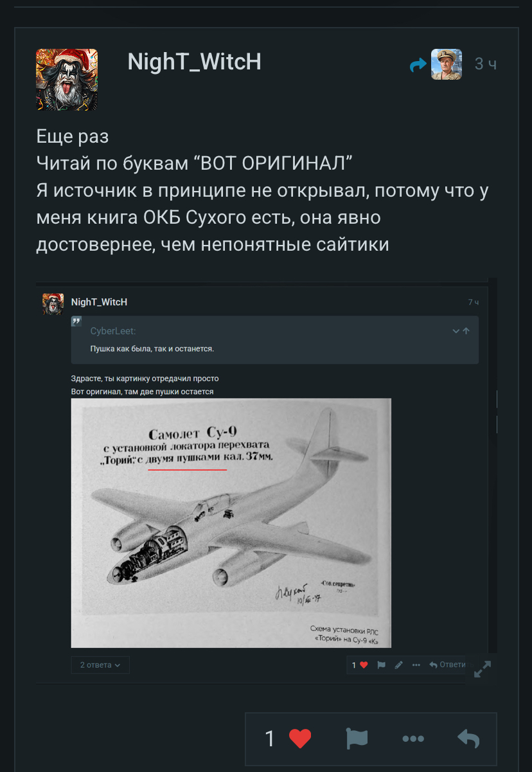This screenshot has height=772, width=532.
Task: Expand the embedded screenshot with the fullscreen arrows
Action: pos(482,669)
